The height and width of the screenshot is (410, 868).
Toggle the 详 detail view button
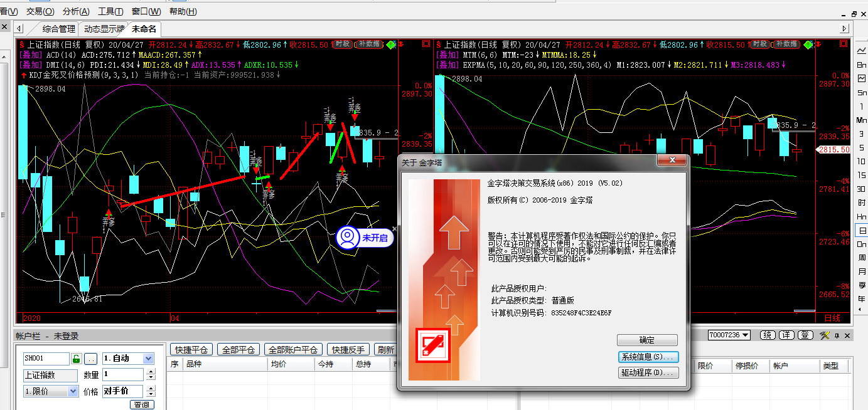(787, 335)
